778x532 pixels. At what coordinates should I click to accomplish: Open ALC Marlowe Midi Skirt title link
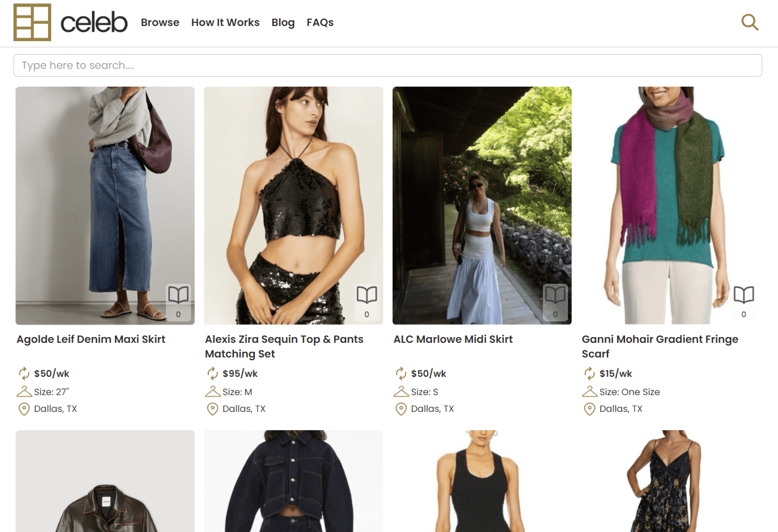coord(453,339)
